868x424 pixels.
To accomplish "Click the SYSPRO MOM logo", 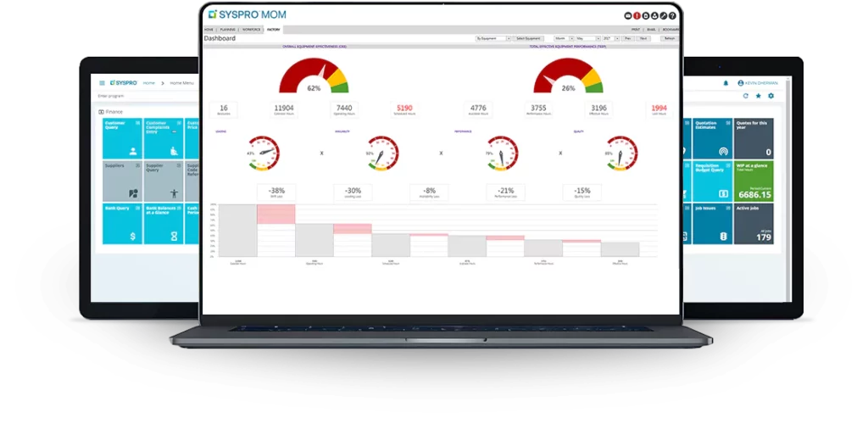I will coord(247,14).
